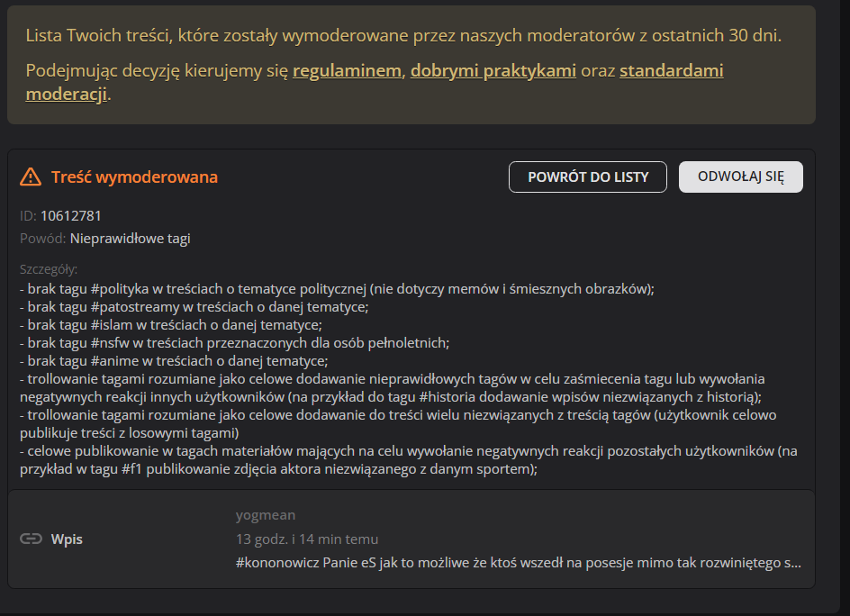The image size is (850, 616).
Task: Open the dobrymi praktykami link
Action: click(493, 70)
